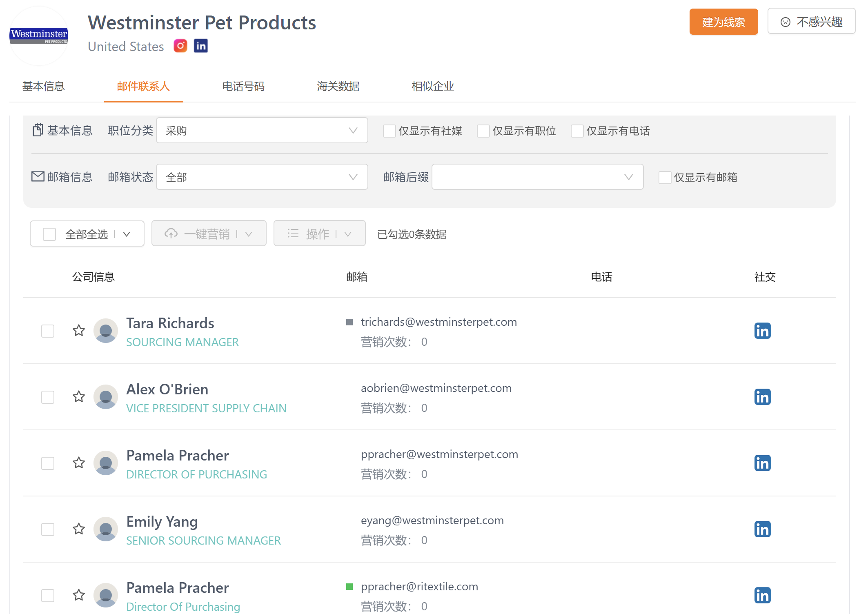Click the 一键营销 button
The height and width of the screenshot is (614, 868).
(209, 234)
